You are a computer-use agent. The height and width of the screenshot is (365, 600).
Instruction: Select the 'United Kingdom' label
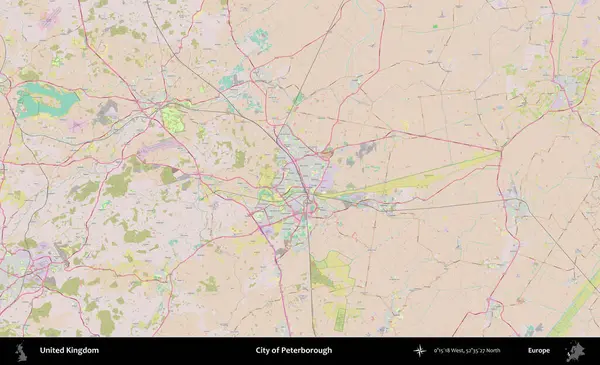tap(69, 350)
